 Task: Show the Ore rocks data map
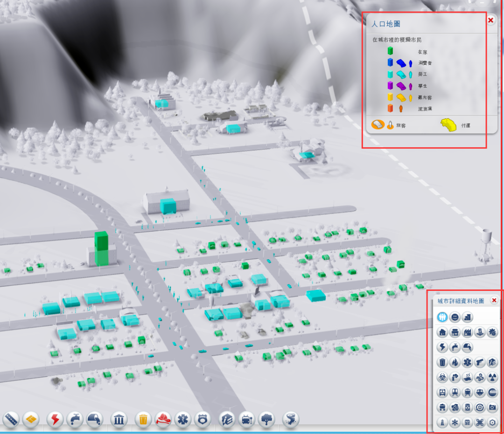[x=455, y=407]
